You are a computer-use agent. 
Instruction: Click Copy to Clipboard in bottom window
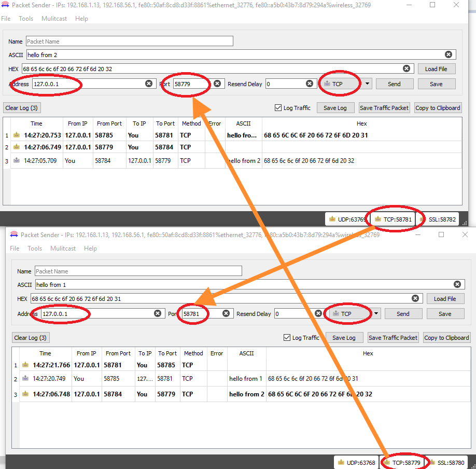[446, 338]
